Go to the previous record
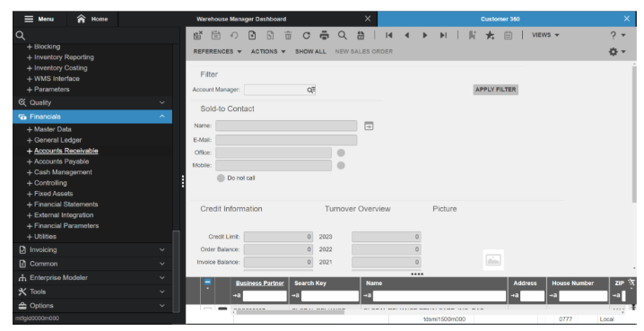The width and height of the screenshot is (644, 331). [407, 35]
